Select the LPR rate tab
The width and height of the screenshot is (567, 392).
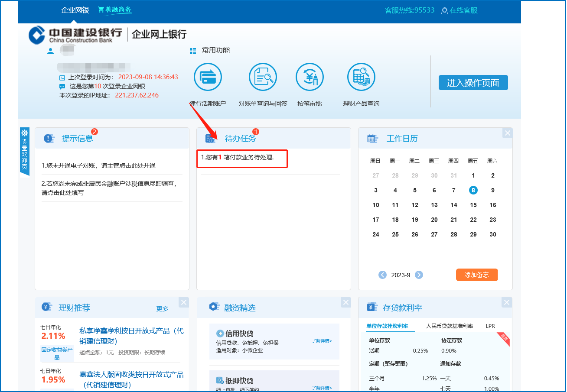490,326
